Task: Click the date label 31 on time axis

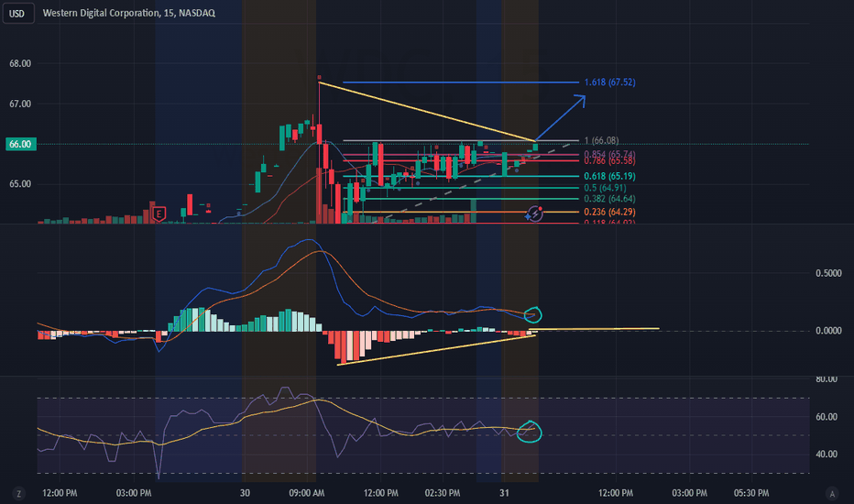Action: (x=504, y=493)
